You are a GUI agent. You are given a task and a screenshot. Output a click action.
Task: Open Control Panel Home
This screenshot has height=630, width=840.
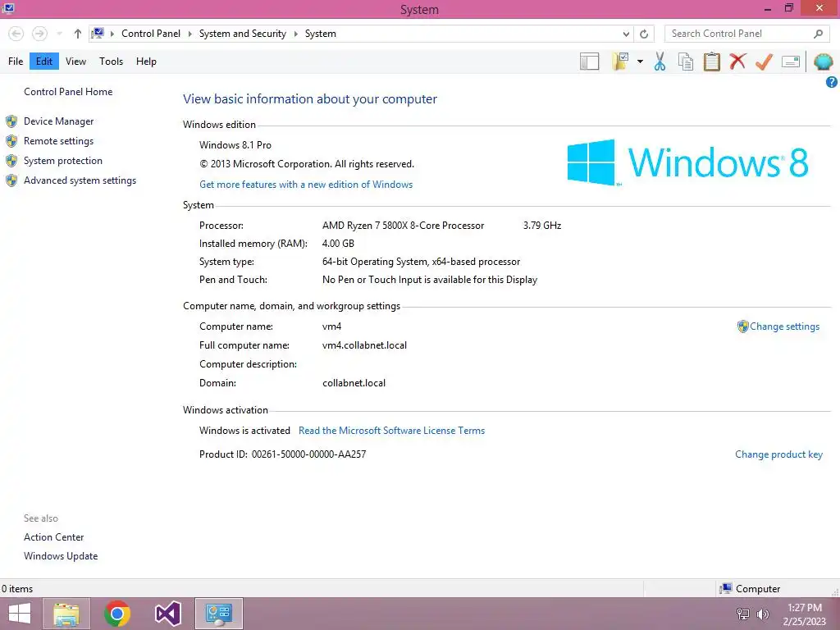pos(68,92)
